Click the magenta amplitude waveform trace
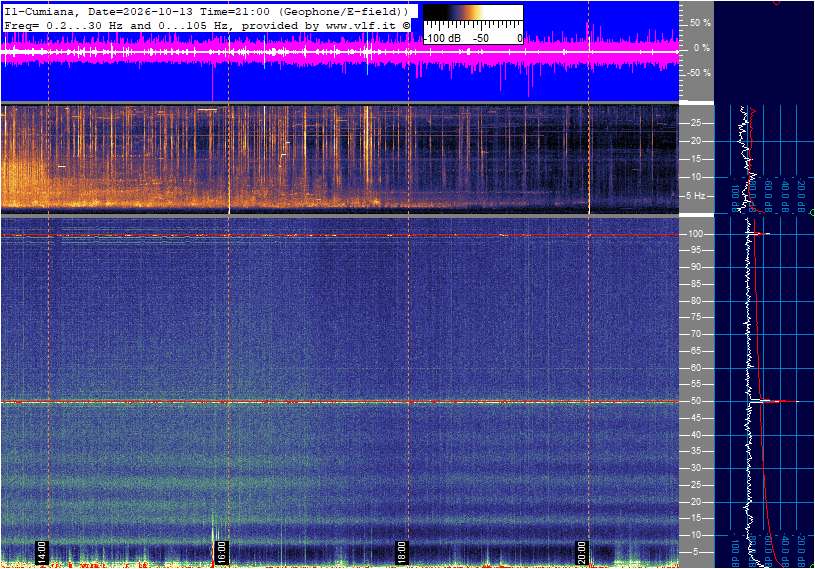 tap(340, 51)
